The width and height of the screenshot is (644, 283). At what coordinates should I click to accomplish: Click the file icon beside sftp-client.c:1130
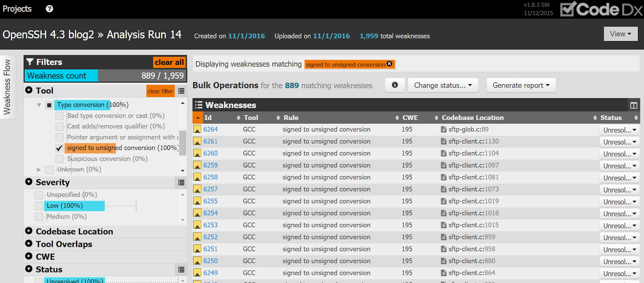coord(444,141)
